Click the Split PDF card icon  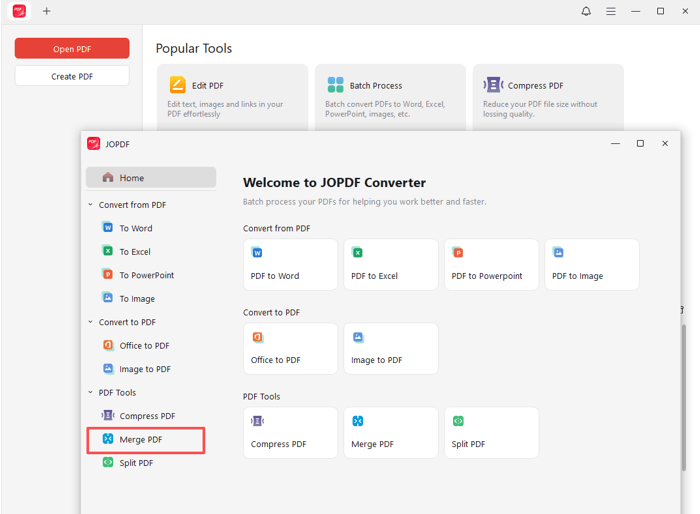(458, 421)
